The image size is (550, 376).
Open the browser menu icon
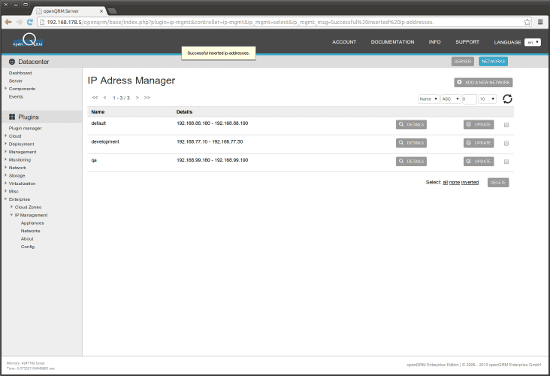[x=540, y=22]
